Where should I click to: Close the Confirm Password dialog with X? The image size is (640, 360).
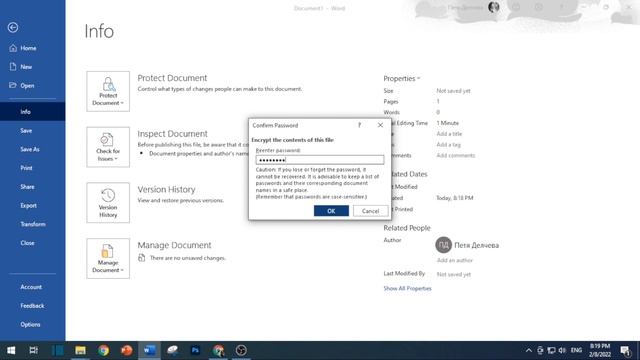coord(380,125)
